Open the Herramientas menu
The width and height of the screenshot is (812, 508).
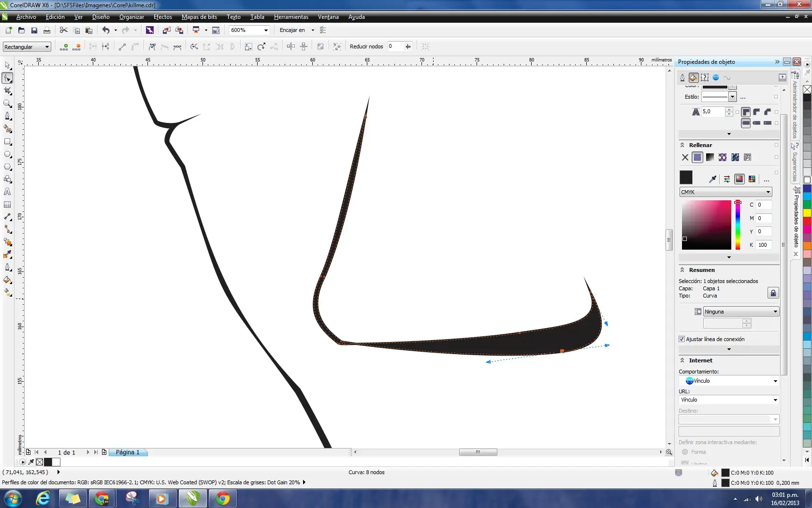(291, 17)
